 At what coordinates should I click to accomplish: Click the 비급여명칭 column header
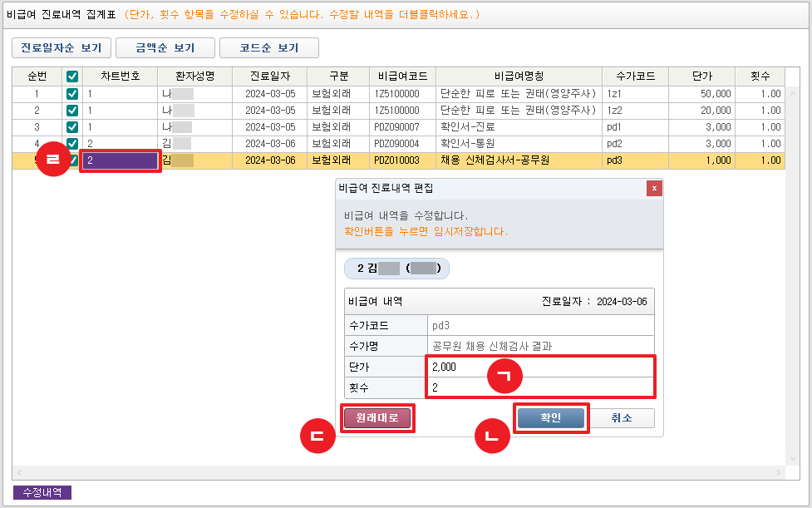pos(519,76)
